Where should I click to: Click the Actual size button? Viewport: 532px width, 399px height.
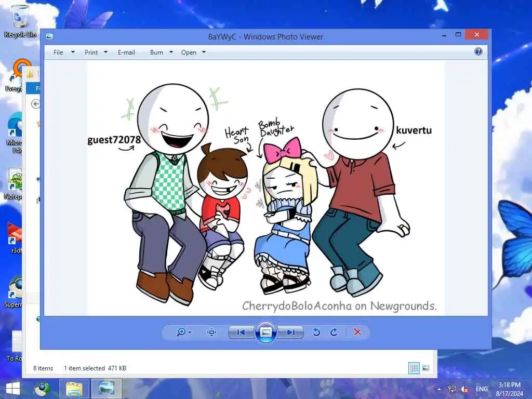coord(212,332)
